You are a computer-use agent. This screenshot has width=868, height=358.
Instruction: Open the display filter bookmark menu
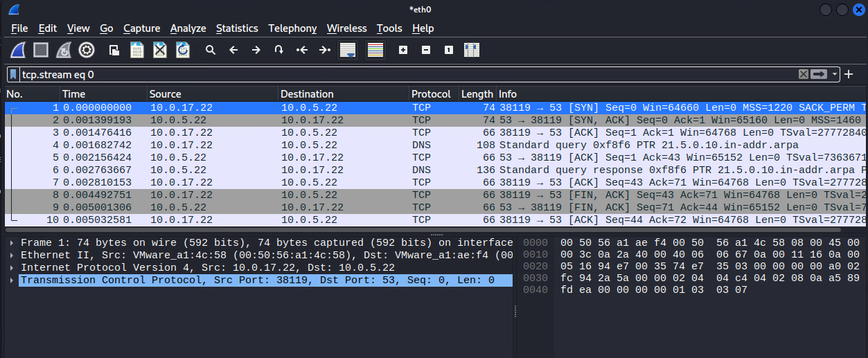(13, 74)
